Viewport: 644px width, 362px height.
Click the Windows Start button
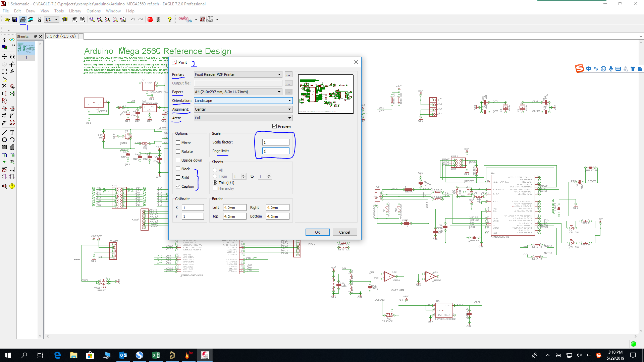8,355
